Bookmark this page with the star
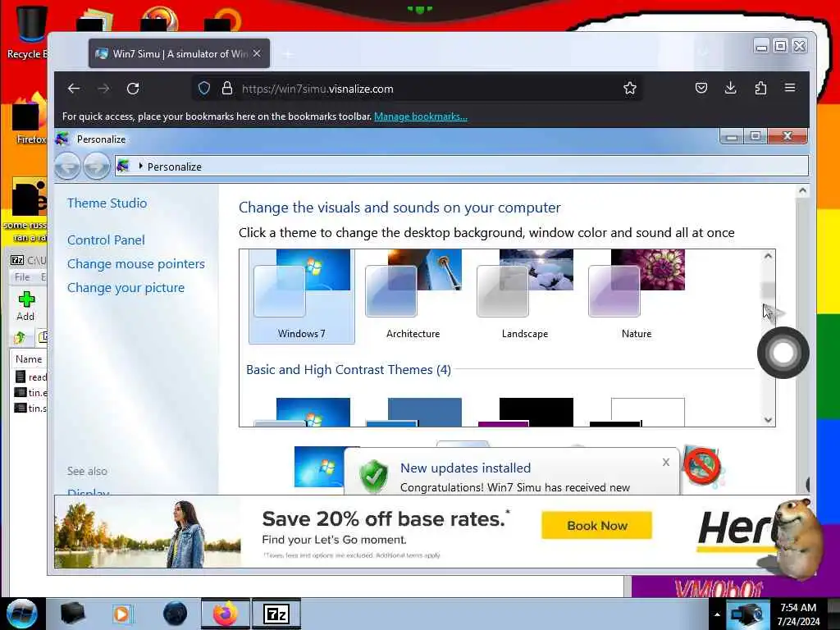840x630 pixels. click(630, 89)
